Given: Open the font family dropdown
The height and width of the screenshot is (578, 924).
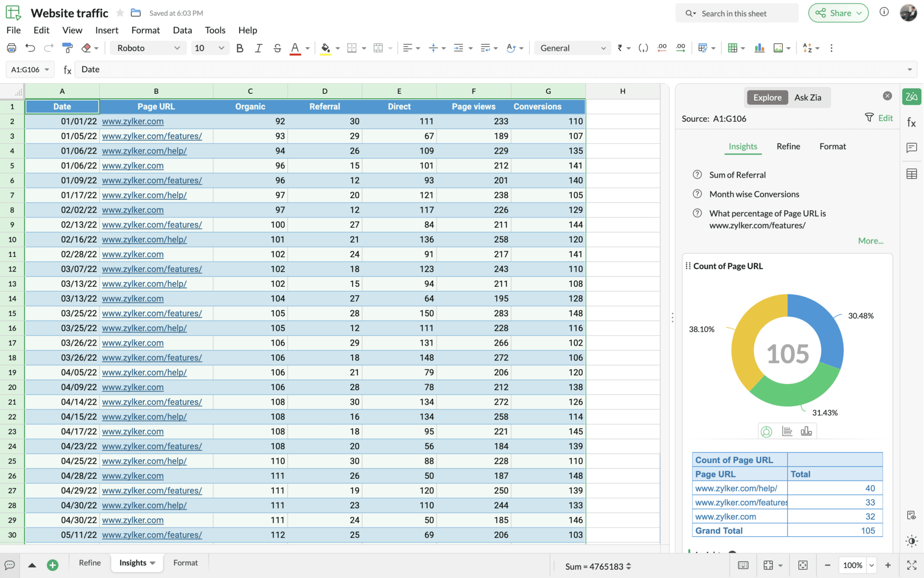Looking at the screenshot, I should click(x=148, y=48).
